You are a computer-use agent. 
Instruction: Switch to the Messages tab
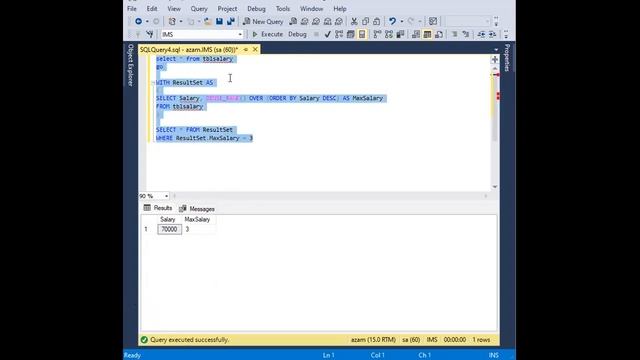(x=197, y=209)
